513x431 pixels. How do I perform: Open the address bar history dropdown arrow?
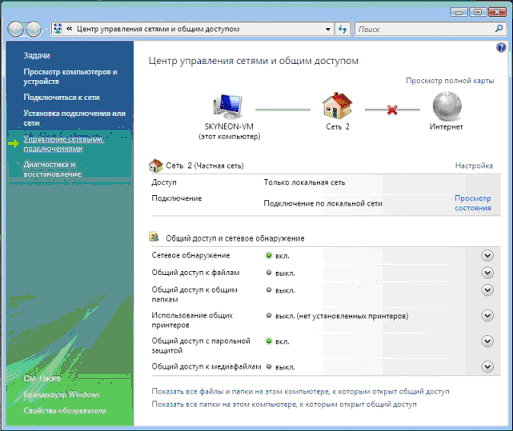point(328,29)
